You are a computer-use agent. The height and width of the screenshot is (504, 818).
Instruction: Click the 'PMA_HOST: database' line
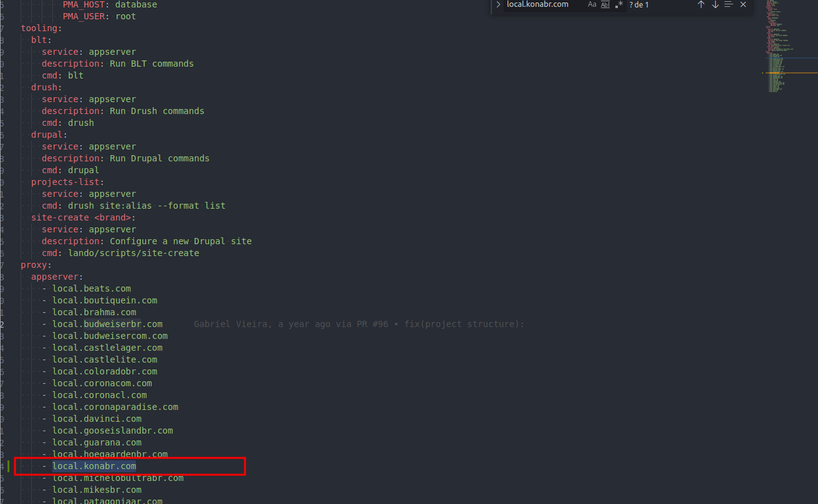click(110, 4)
